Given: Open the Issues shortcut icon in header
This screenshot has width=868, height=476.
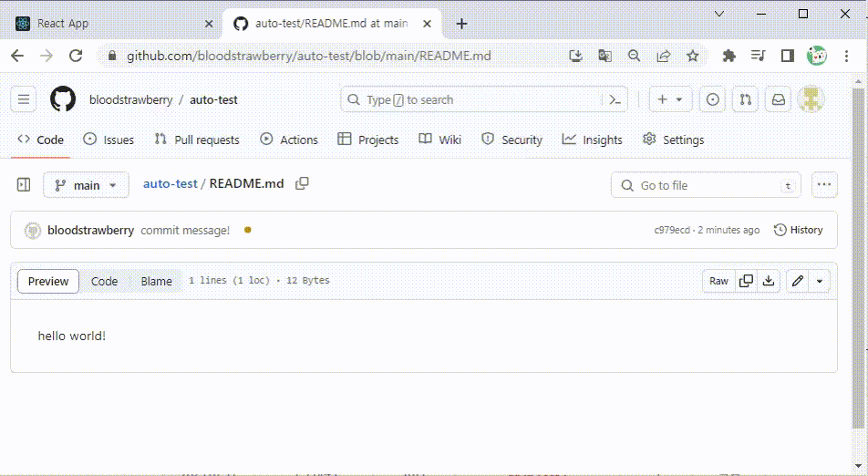Looking at the screenshot, I should click(x=712, y=99).
